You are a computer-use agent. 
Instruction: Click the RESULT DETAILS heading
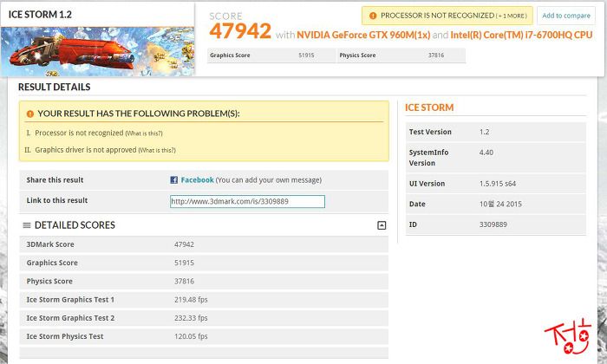pyautogui.click(x=54, y=87)
